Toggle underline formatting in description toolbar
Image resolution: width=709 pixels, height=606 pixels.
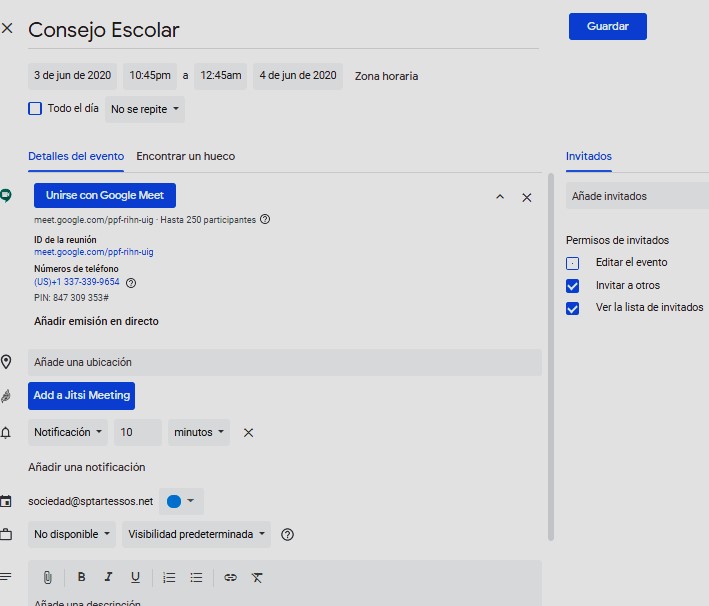[135, 577]
